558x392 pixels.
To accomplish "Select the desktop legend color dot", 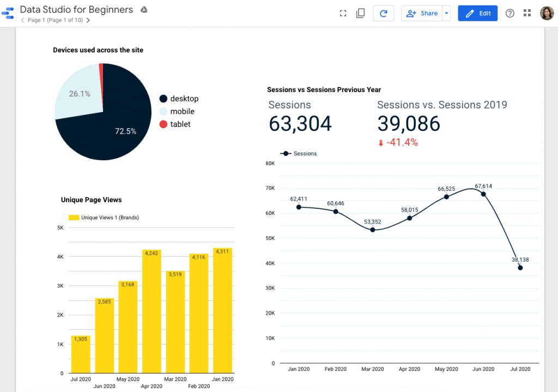I will coord(163,99).
